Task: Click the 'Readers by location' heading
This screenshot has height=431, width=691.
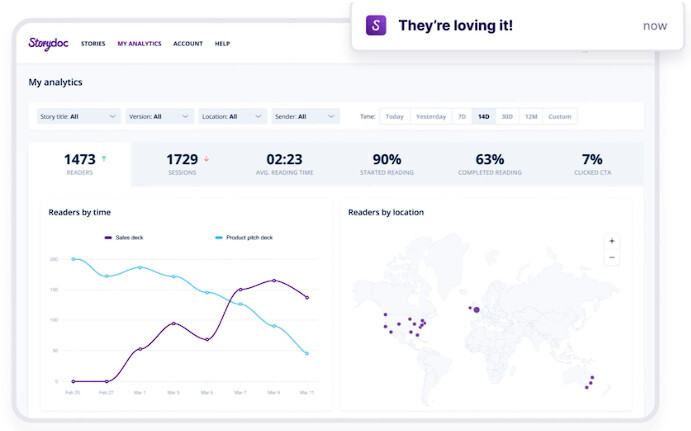Action: 386,212
